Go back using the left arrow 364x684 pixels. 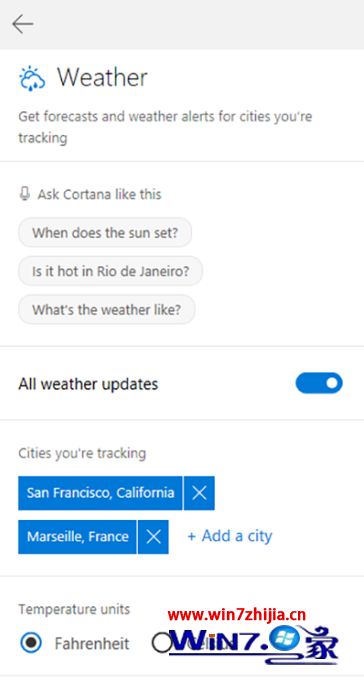[23, 24]
